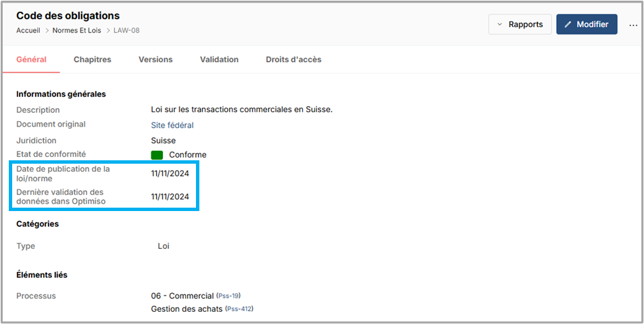This screenshot has height=324, width=644.
Task: Select the Général tab
Action: pyautogui.click(x=31, y=60)
